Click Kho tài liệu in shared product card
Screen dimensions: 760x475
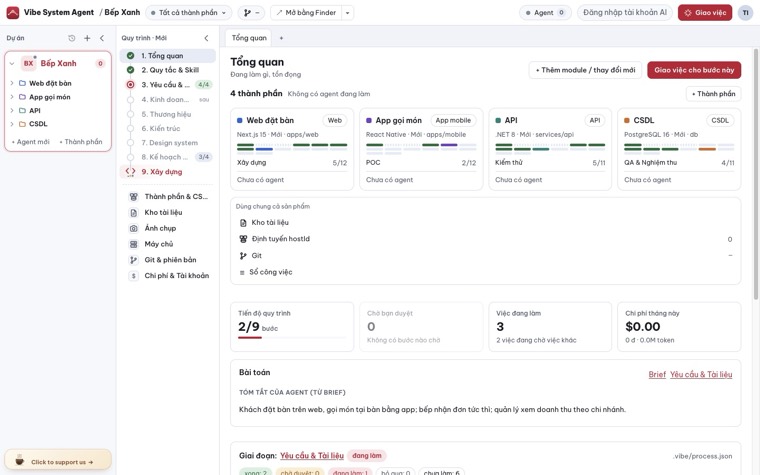point(485,222)
